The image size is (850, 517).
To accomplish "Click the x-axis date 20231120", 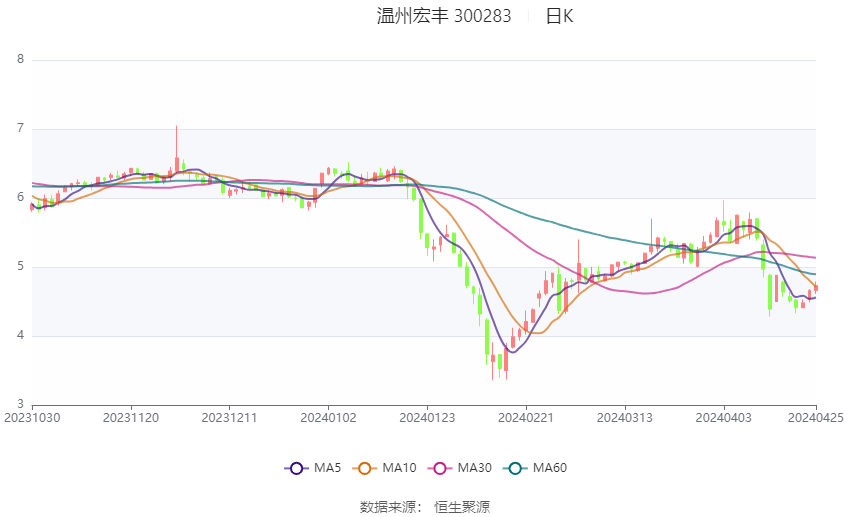I will 131,418.
